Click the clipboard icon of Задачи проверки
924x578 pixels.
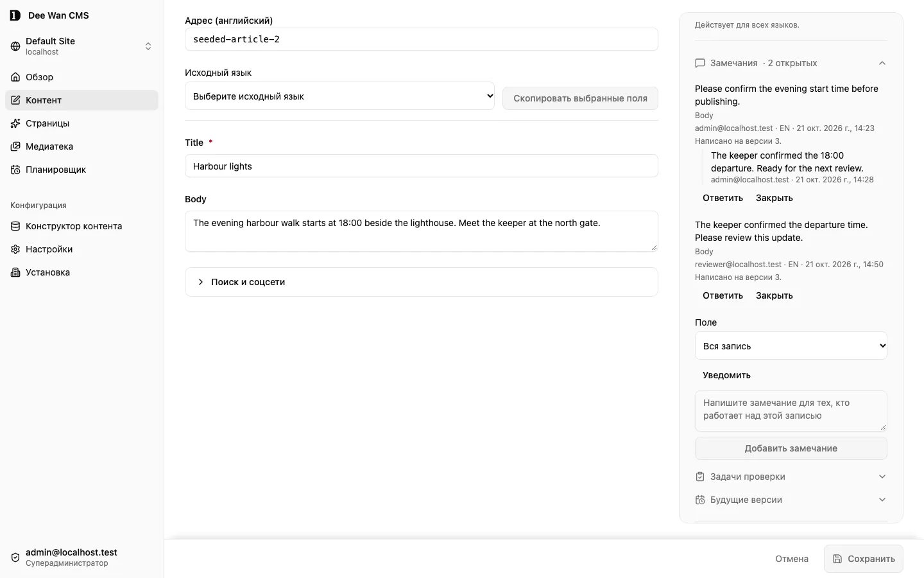click(x=700, y=477)
